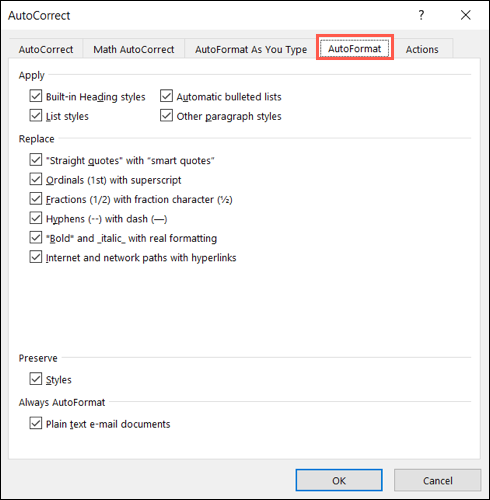The height and width of the screenshot is (500, 490).
Task: Uncheck Plain text e-mail documents
Action: pyautogui.click(x=36, y=423)
